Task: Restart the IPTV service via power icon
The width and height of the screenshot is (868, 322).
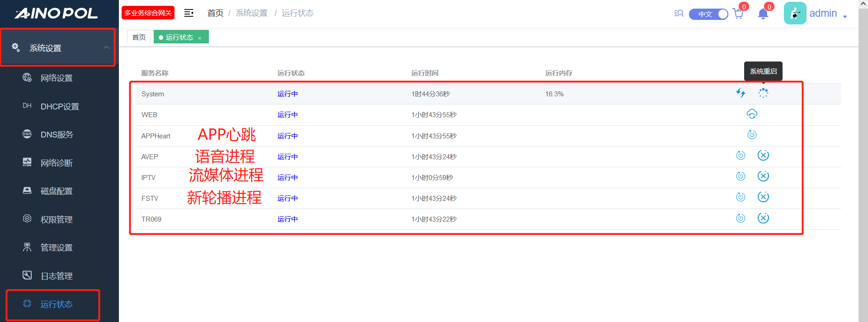Action: [741, 176]
